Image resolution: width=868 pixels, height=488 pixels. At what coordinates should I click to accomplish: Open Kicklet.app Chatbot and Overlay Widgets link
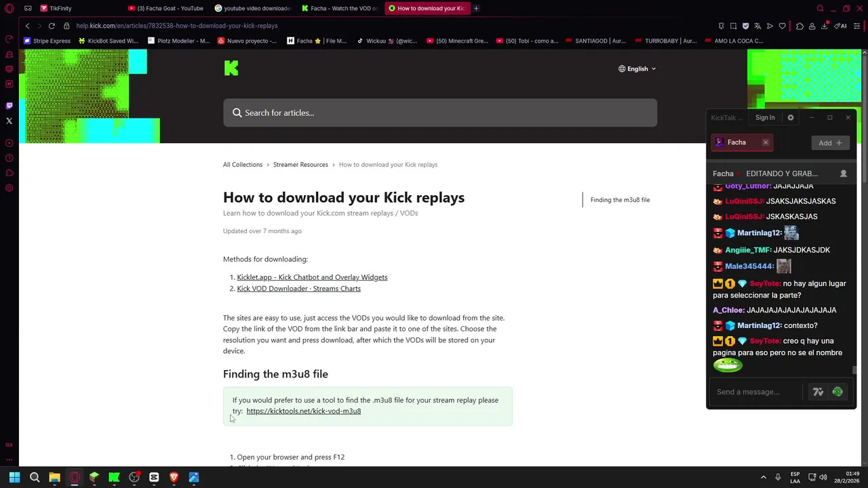click(312, 277)
